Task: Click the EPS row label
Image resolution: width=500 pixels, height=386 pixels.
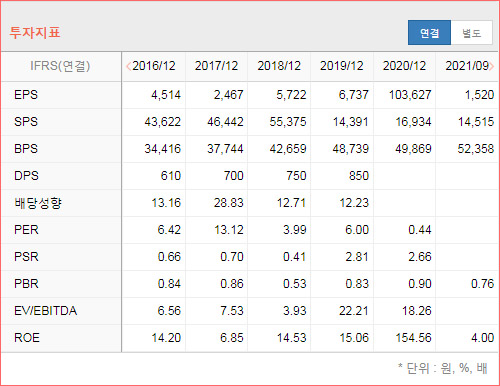Action: click(26, 95)
